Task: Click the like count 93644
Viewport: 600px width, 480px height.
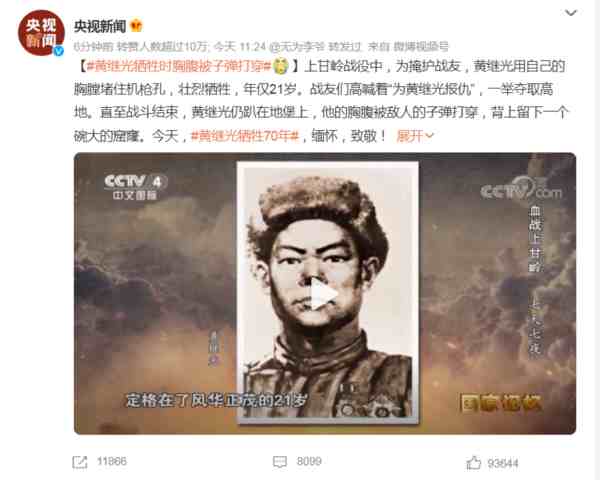Action: [503, 464]
